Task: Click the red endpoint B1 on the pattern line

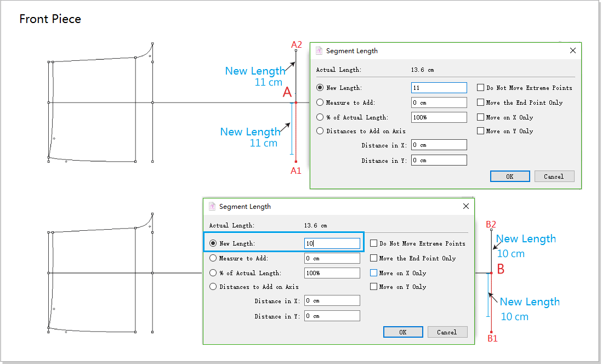Action: 491,332
